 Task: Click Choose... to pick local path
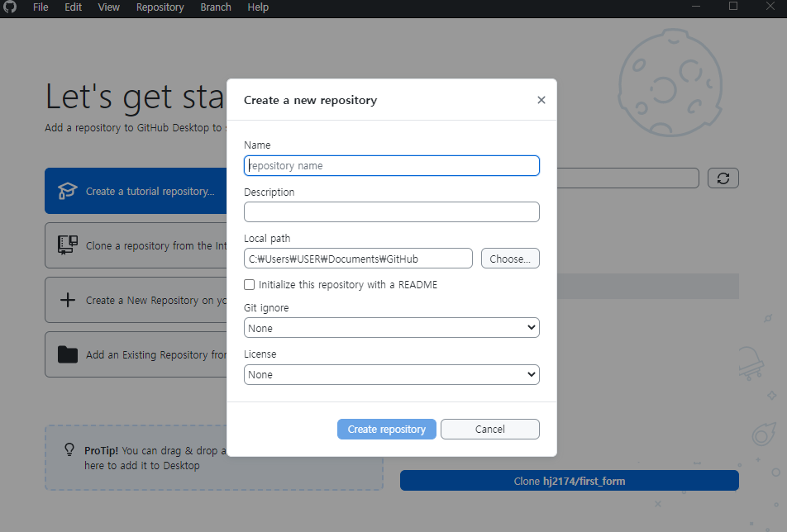coord(510,259)
